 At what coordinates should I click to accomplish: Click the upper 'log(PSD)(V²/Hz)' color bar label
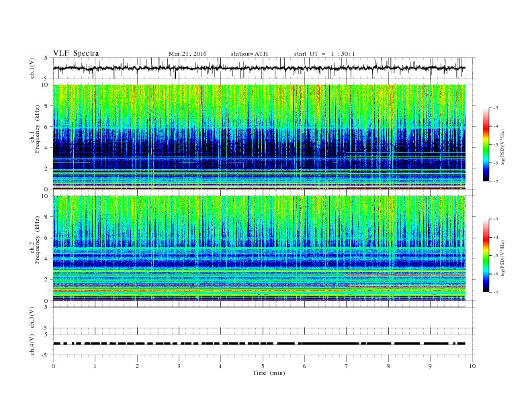(503, 147)
